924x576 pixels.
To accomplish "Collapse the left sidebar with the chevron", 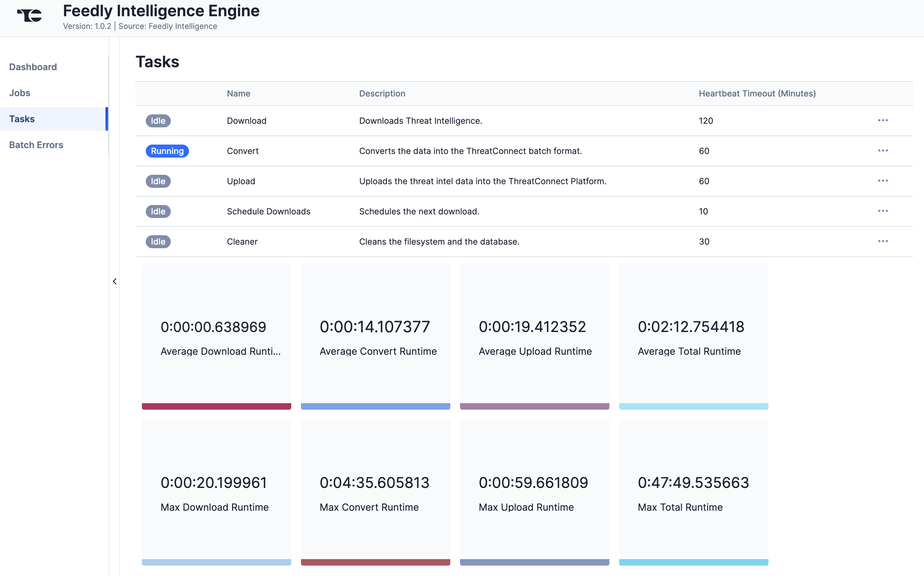I will point(115,281).
